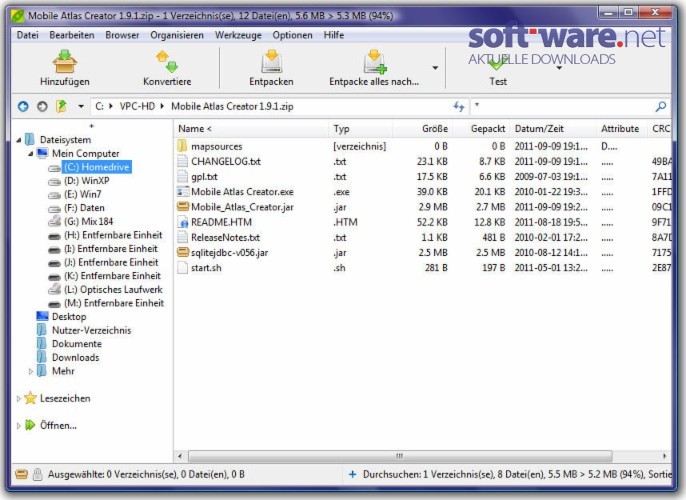Click VPC-HD in the address breadcrumb
The height and width of the screenshot is (500, 686).
[137, 106]
